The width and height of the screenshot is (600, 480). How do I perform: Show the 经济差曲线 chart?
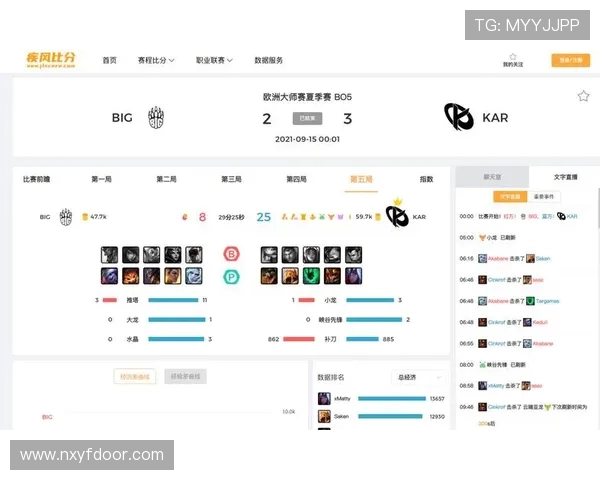[x=135, y=377]
